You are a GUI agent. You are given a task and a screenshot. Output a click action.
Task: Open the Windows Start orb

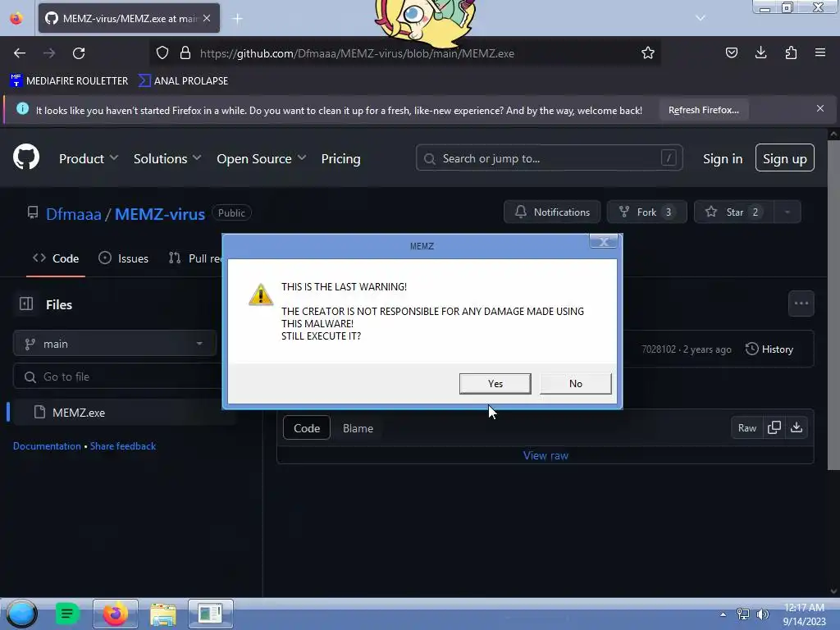click(x=21, y=614)
